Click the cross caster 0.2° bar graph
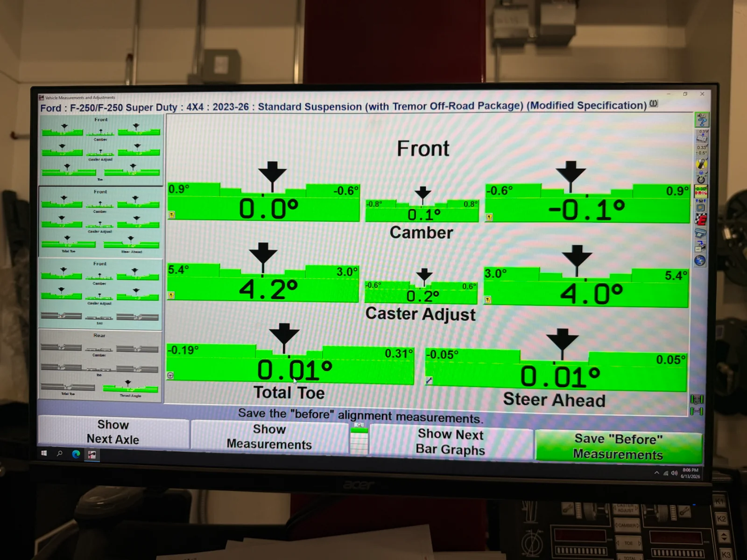 (421, 292)
